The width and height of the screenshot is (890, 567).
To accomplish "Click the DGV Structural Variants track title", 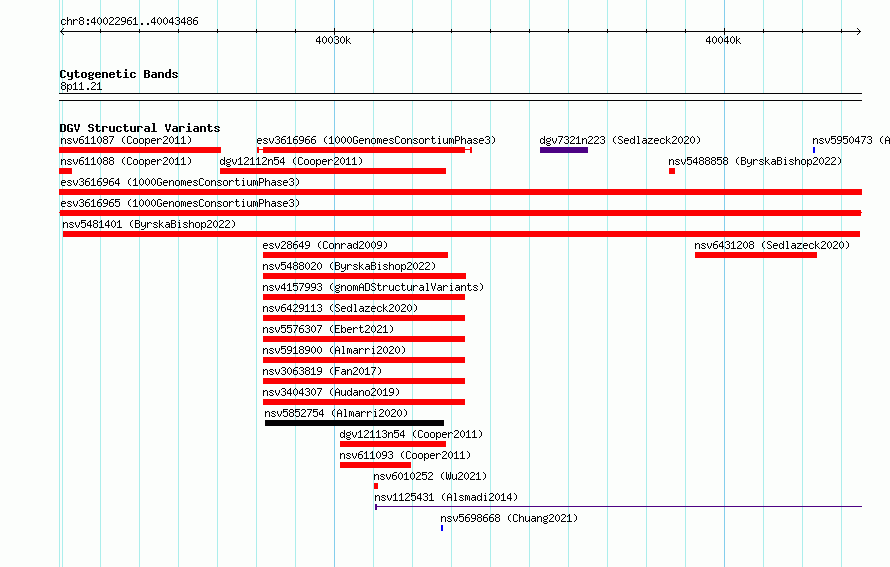I will click(140, 128).
